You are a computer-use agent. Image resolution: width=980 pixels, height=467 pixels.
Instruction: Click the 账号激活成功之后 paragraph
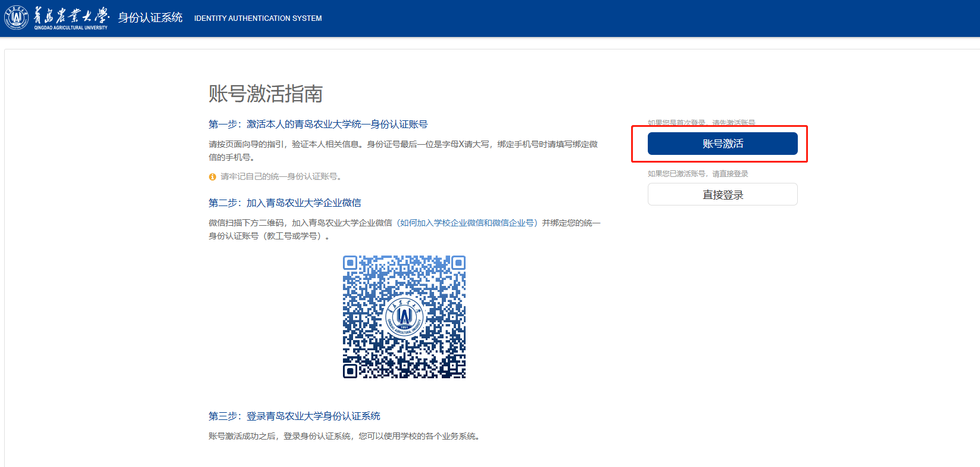coord(345,436)
